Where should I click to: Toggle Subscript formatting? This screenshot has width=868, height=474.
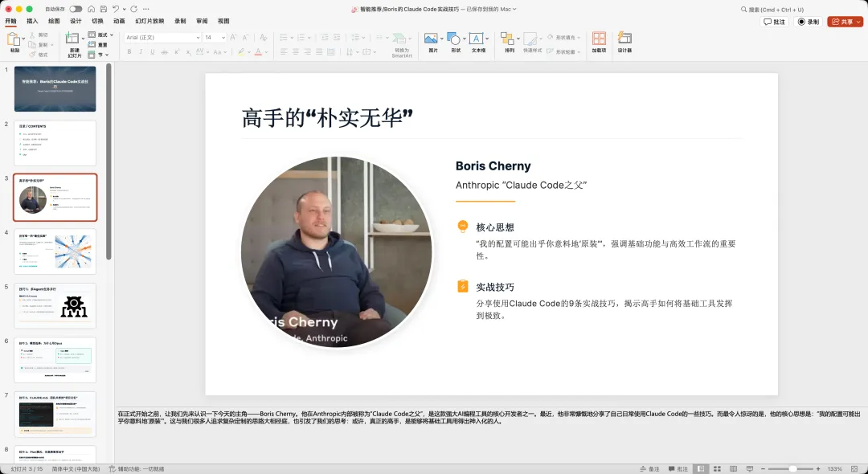click(188, 51)
